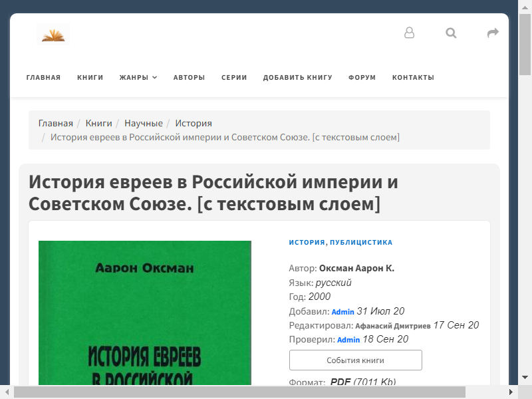This screenshot has width=532, height=399.
Task: Open the Форум menu item
Action: (x=362, y=77)
